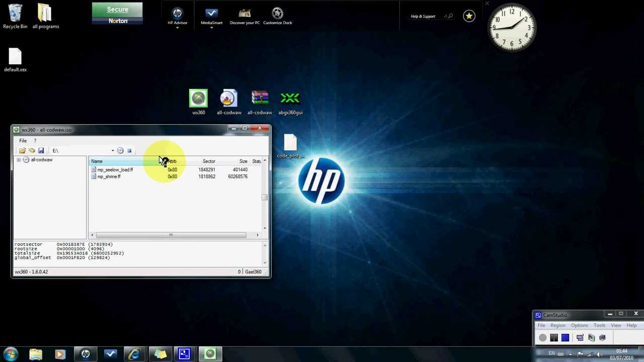
Task: Click the file list's right scroll arrow
Action: (x=258, y=235)
